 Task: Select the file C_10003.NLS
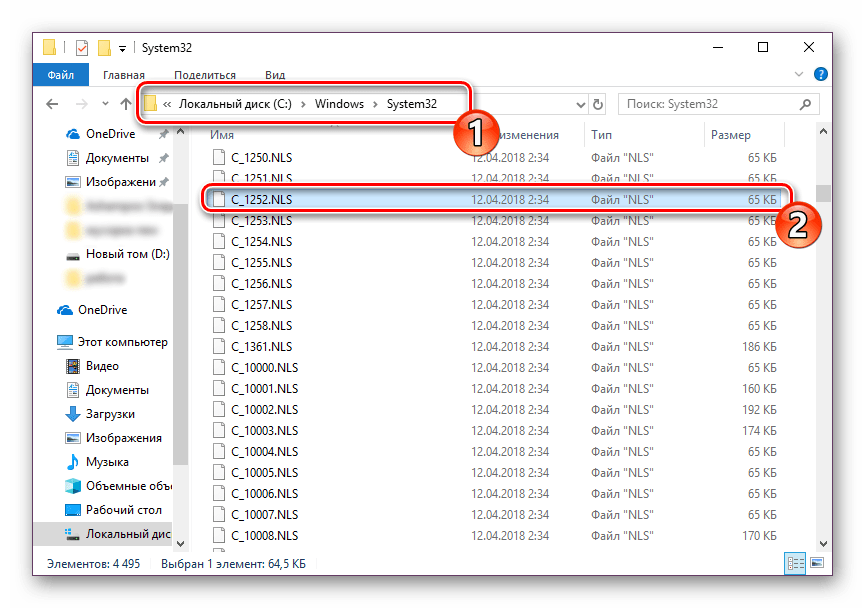(x=266, y=430)
